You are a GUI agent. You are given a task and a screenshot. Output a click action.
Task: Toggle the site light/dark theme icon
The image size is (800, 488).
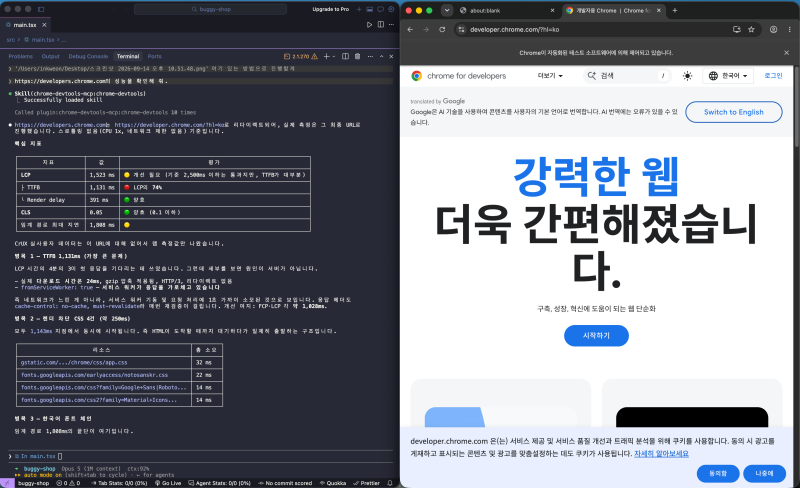688,76
